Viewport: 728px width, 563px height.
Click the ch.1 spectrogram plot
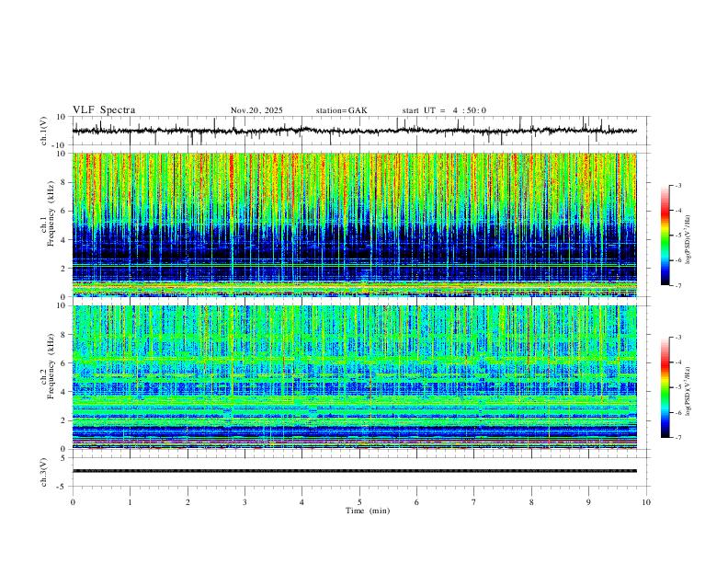[x=355, y=224]
